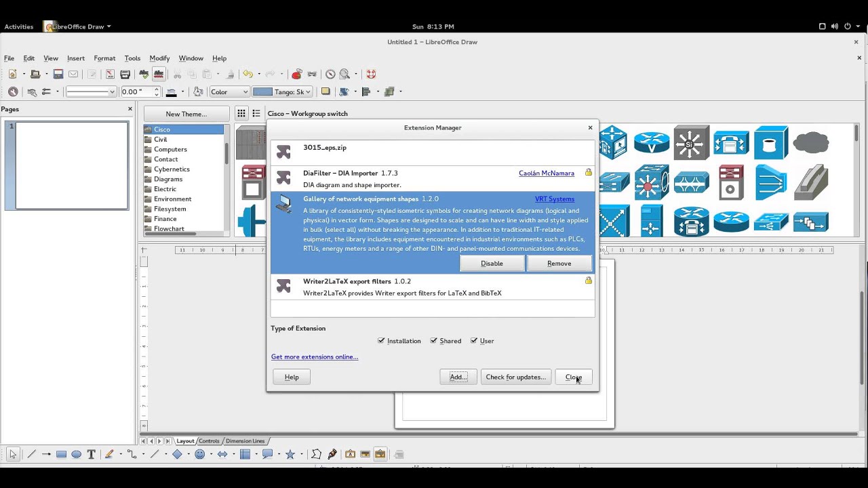Screen dimensions: 868x488
Task: Open the Area Style Color dropdown
Action: [229, 91]
